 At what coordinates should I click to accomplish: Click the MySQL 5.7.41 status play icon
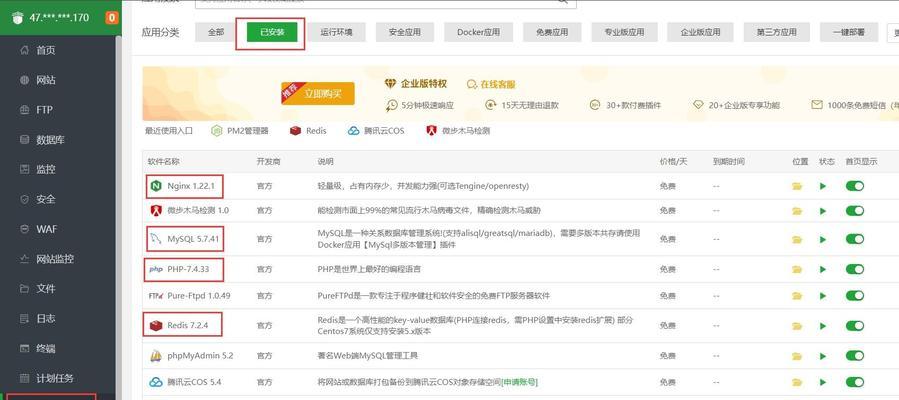tap(823, 239)
